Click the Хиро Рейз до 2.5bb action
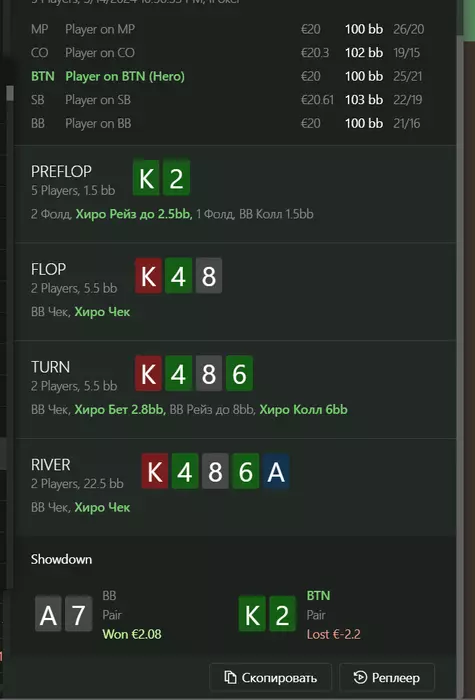475x700 pixels. pyautogui.click(x=133, y=214)
